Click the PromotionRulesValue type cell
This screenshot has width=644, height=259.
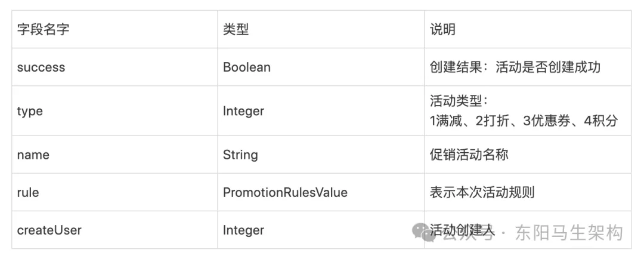321,192
